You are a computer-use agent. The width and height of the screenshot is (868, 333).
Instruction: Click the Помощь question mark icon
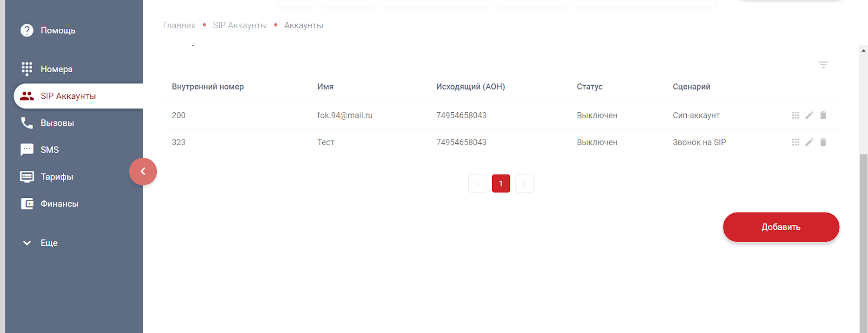pyautogui.click(x=27, y=30)
